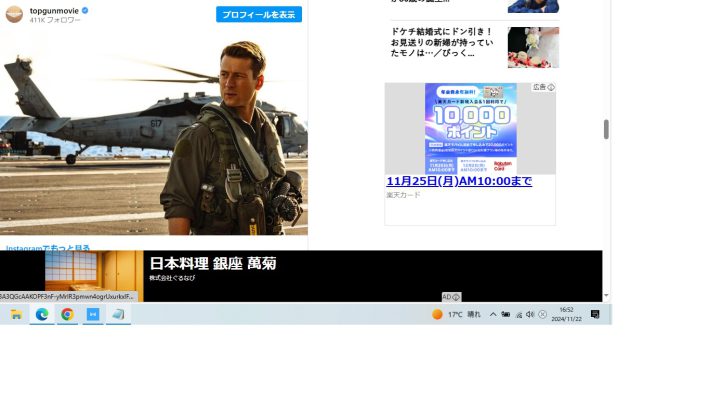Click the scrollbar down arrow
Viewport: 710px width, 399px height.
coord(606,296)
